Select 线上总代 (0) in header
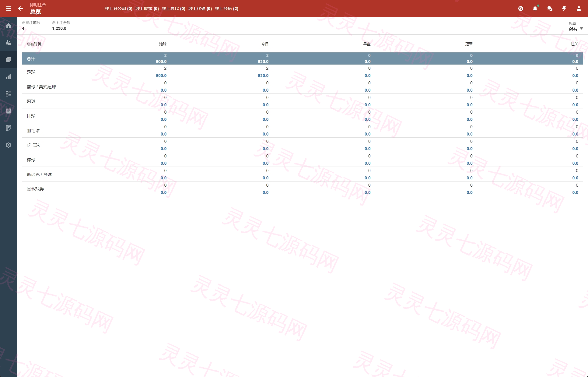 point(173,9)
